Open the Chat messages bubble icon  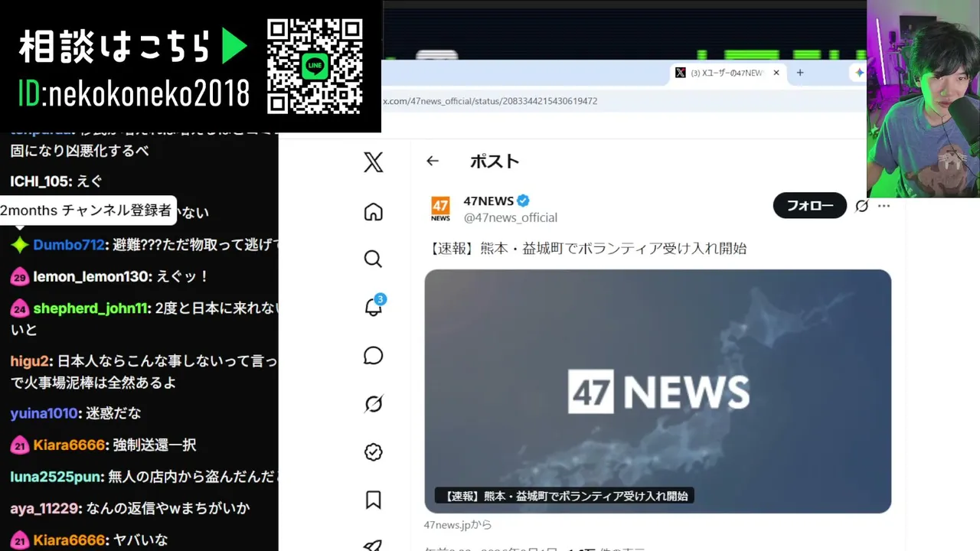pos(374,356)
